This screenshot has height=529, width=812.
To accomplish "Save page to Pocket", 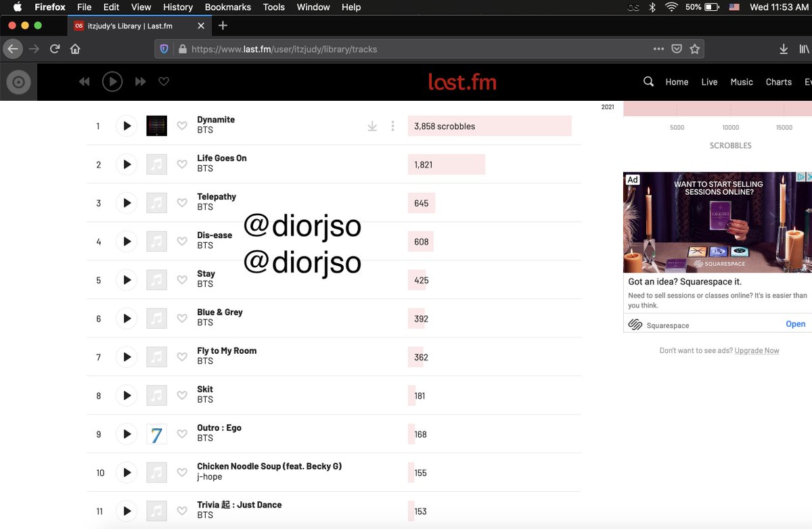I will tap(677, 49).
